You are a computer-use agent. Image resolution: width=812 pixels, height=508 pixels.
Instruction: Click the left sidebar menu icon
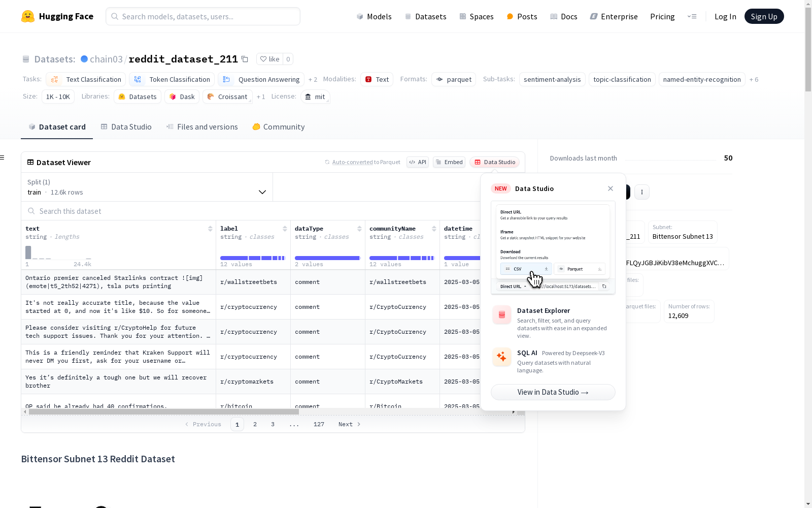click(2, 157)
